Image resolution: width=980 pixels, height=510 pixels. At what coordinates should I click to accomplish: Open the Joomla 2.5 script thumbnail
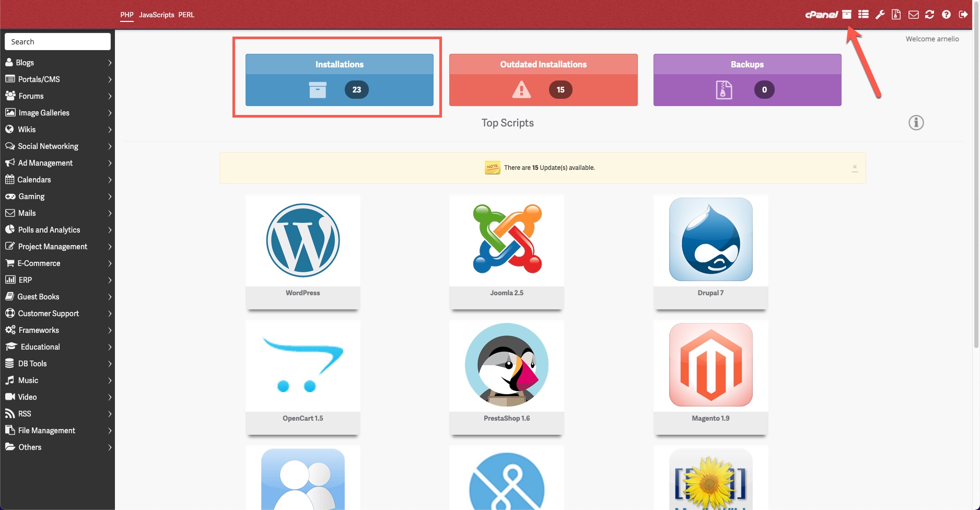click(x=507, y=240)
